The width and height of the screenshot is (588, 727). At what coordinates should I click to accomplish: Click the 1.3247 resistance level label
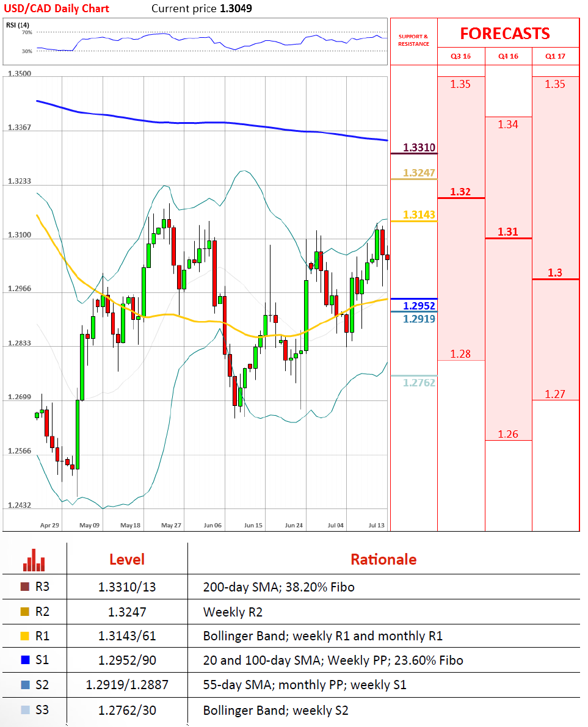(419, 173)
